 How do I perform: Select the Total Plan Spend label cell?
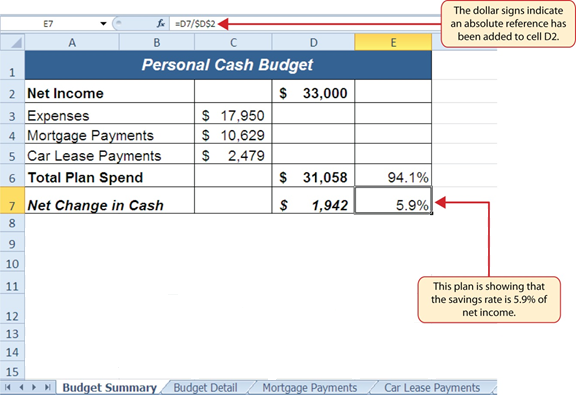coord(110,175)
